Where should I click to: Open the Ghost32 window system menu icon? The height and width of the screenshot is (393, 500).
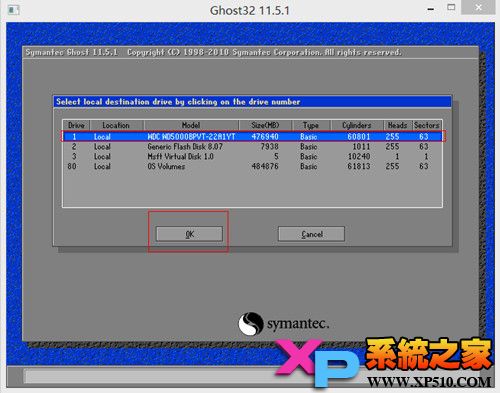pos(13,10)
